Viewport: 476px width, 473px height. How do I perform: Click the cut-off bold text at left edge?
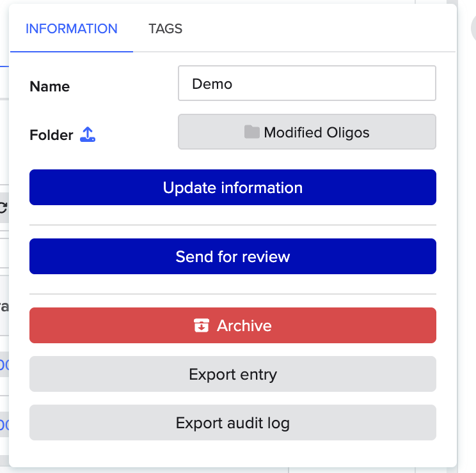(x=4, y=306)
